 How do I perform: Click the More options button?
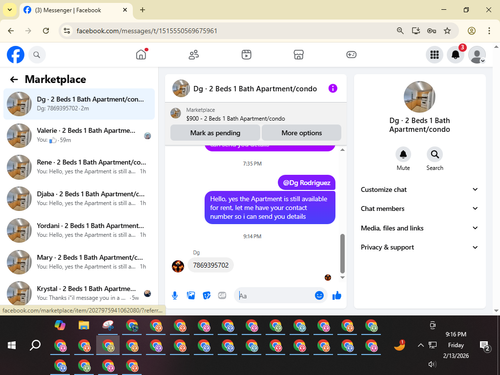[302, 133]
